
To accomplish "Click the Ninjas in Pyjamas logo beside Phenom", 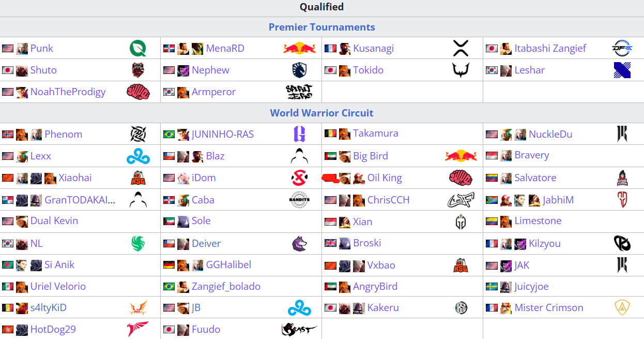I will [x=138, y=135].
